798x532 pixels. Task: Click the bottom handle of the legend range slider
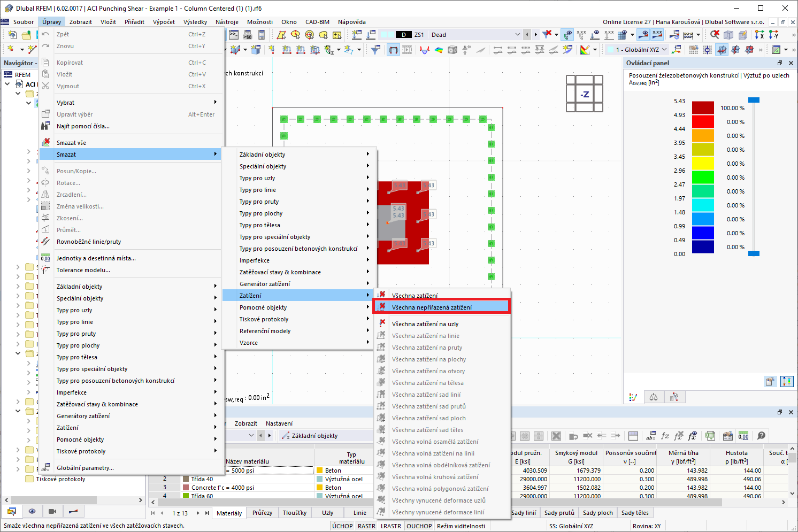[x=754, y=253]
